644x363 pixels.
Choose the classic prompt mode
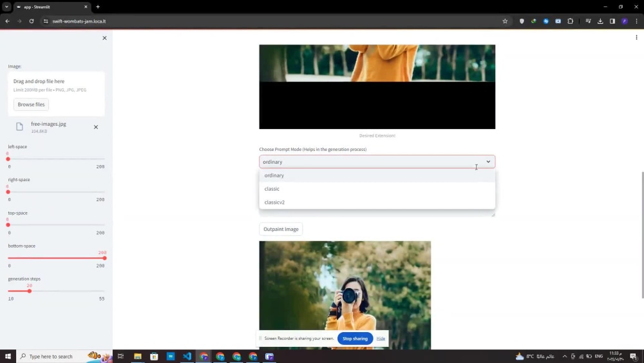377,189
